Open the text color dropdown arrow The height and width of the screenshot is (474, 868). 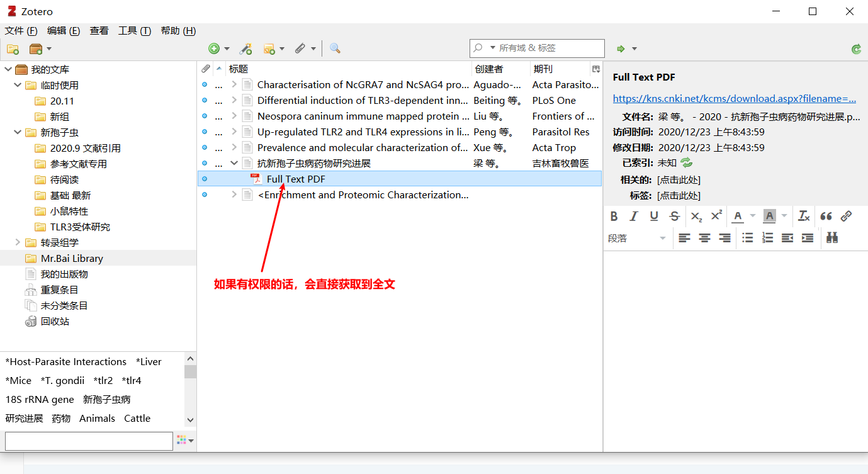pos(753,216)
